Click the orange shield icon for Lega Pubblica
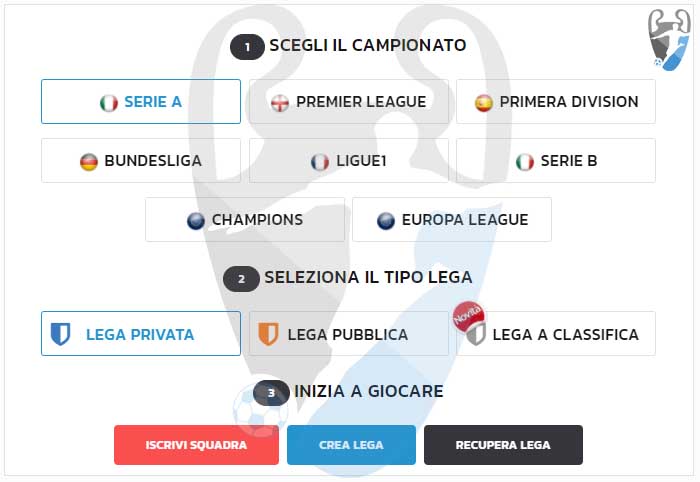The image size is (700, 482). tap(268, 334)
